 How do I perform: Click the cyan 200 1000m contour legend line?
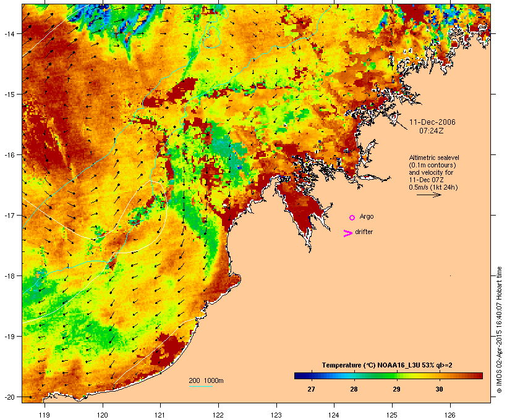(201, 386)
